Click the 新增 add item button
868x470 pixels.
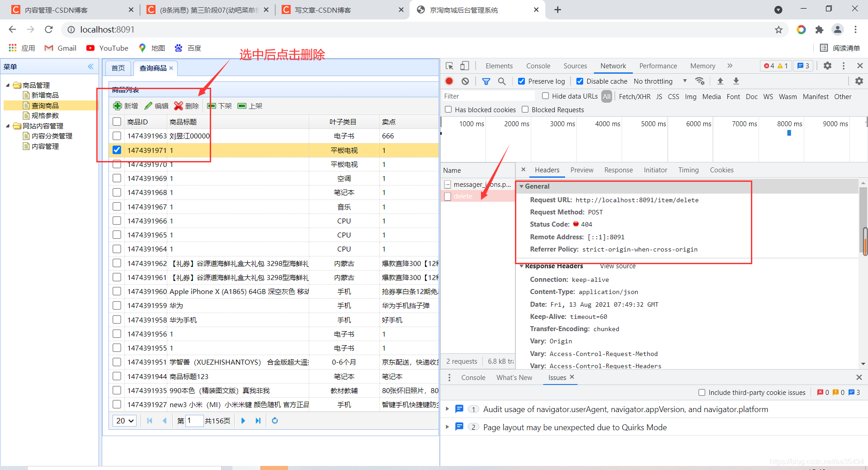pyautogui.click(x=125, y=106)
